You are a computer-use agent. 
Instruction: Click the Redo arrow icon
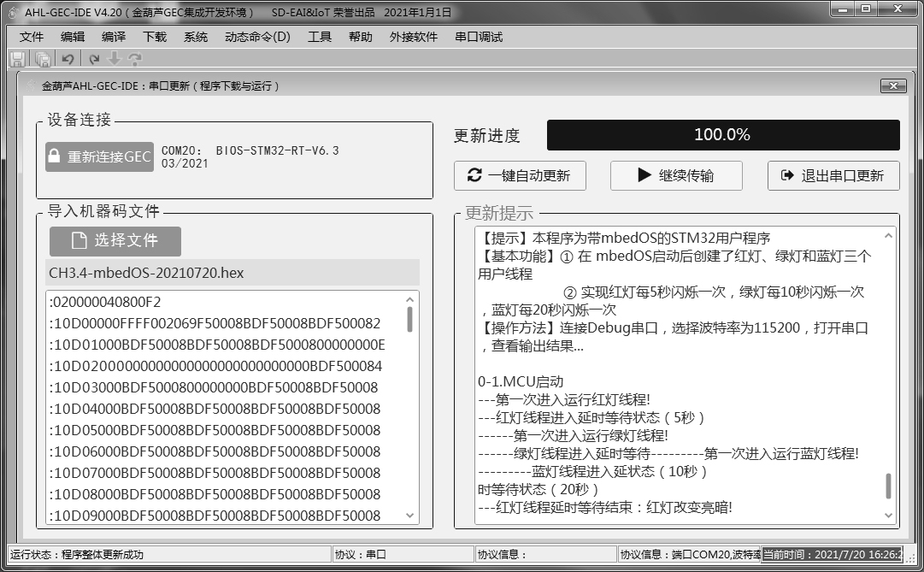[94, 59]
